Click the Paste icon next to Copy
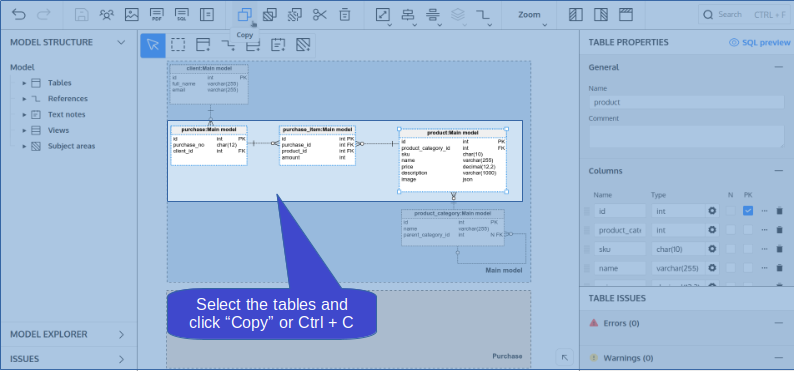This screenshot has width=794, height=371. click(269, 15)
